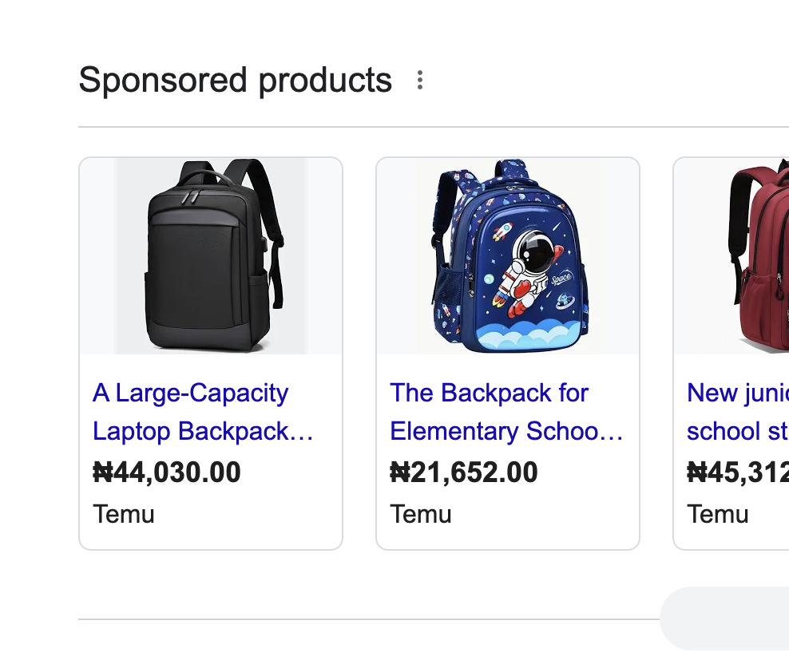Click the astronaut helmet on blue backpack
The width and height of the screenshot is (789, 672).
click(x=531, y=250)
